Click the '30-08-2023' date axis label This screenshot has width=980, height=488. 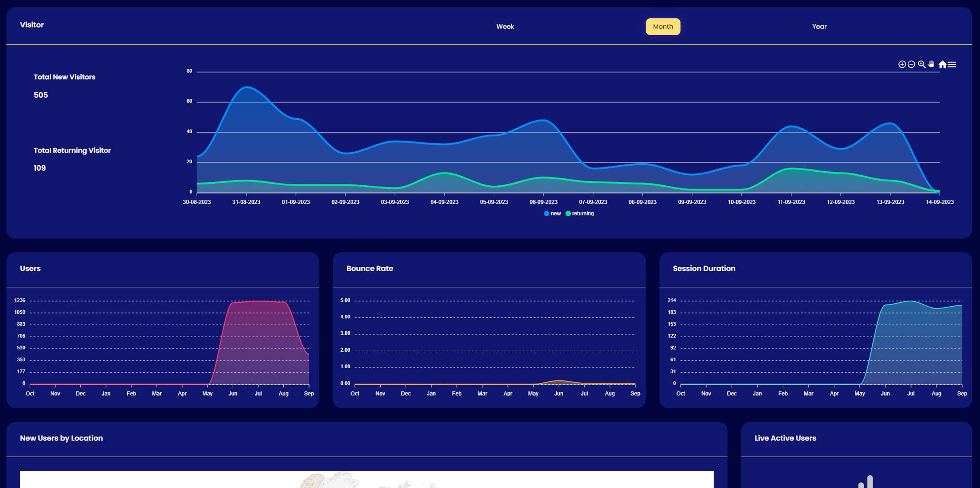point(196,202)
